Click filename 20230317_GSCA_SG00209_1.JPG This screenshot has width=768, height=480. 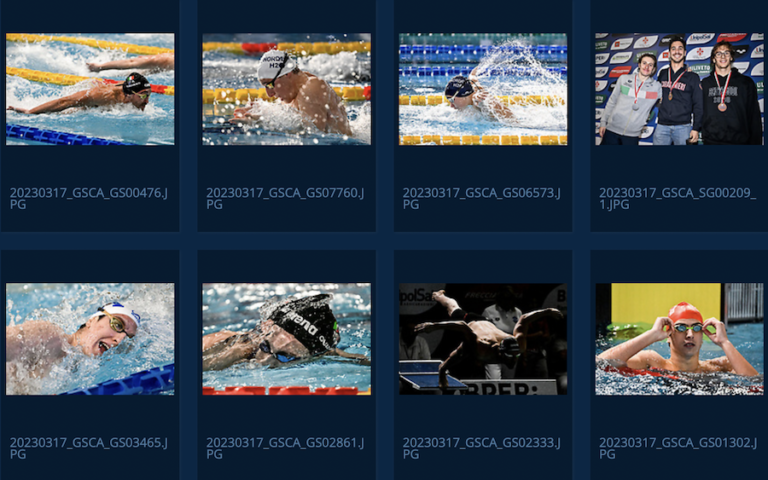point(678,198)
